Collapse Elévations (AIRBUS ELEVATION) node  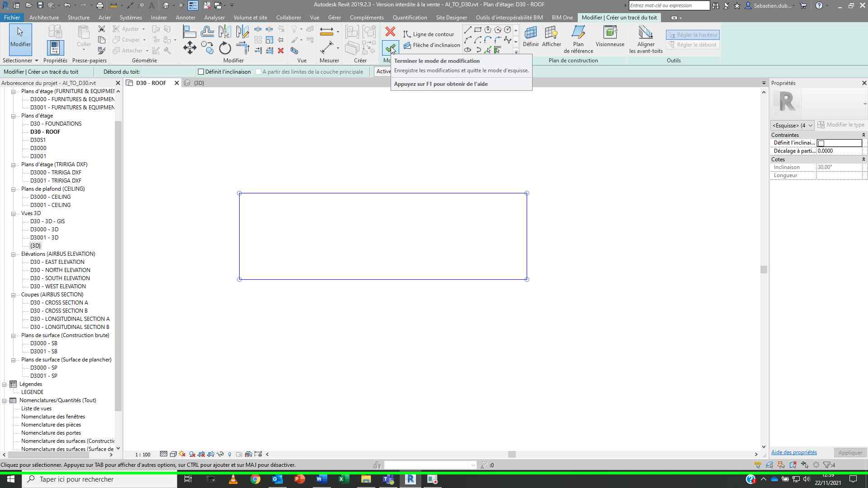pyautogui.click(x=13, y=254)
